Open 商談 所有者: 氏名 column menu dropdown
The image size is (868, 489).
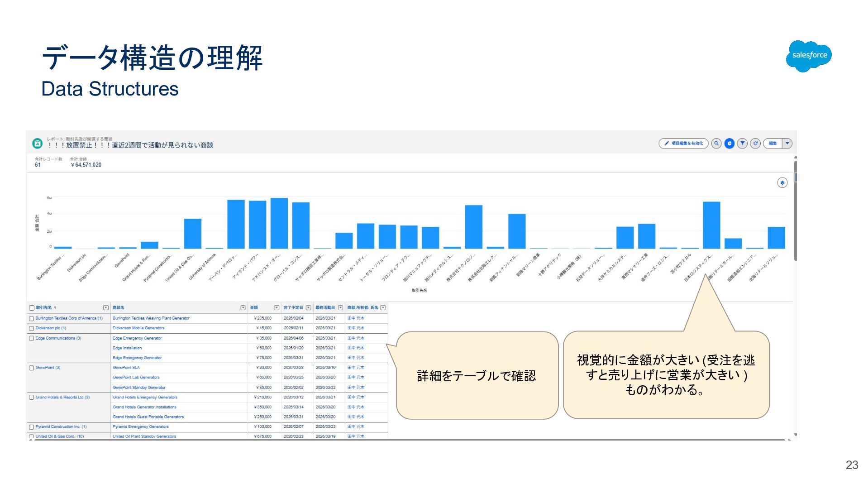(383, 308)
